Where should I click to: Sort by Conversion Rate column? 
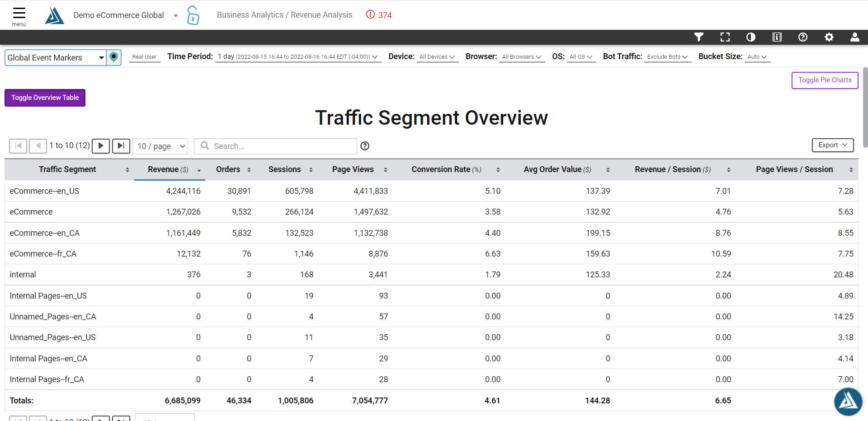pyautogui.click(x=498, y=170)
